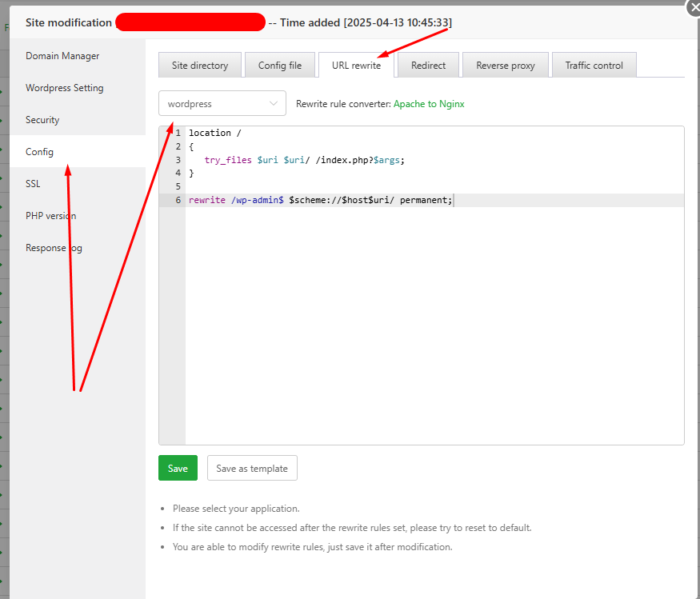The width and height of the screenshot is (700, 599).
Task: Expand the wordpress rewrite template dropdown
Action: click(x=222, y=103)
